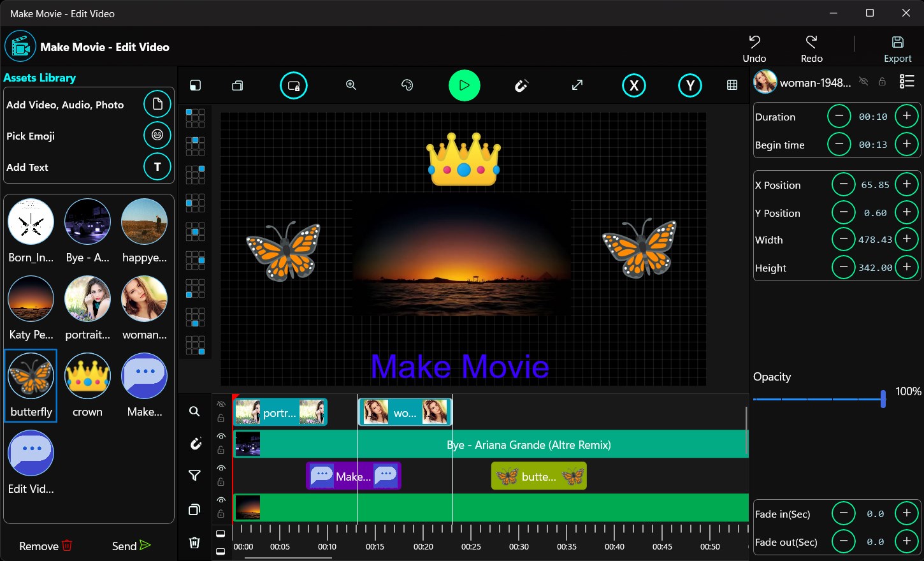Click the trash icon beside the timeline
This screenshot has height=561, width=924.
coord(194,543)
